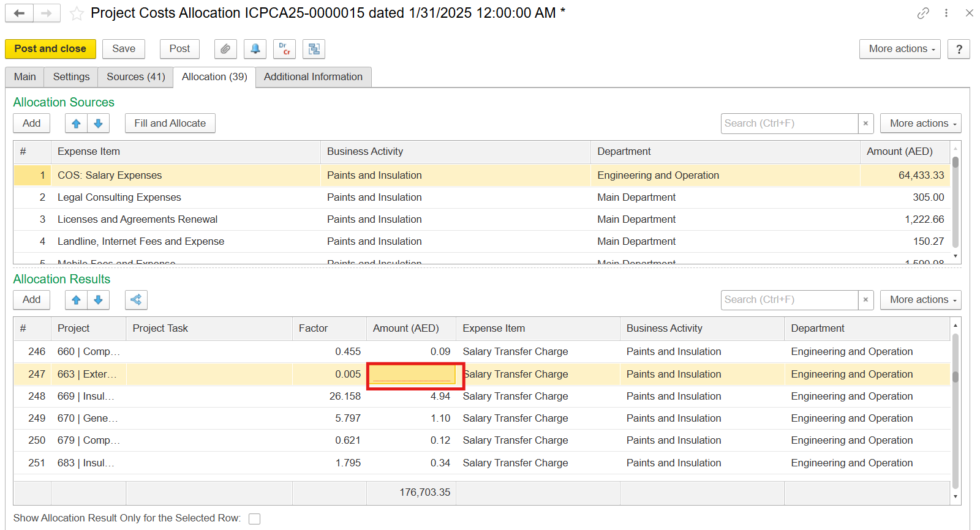Open More actions in Allocation Sources
This screenshot has width=980, height=530.
click(x=920, y=124)
